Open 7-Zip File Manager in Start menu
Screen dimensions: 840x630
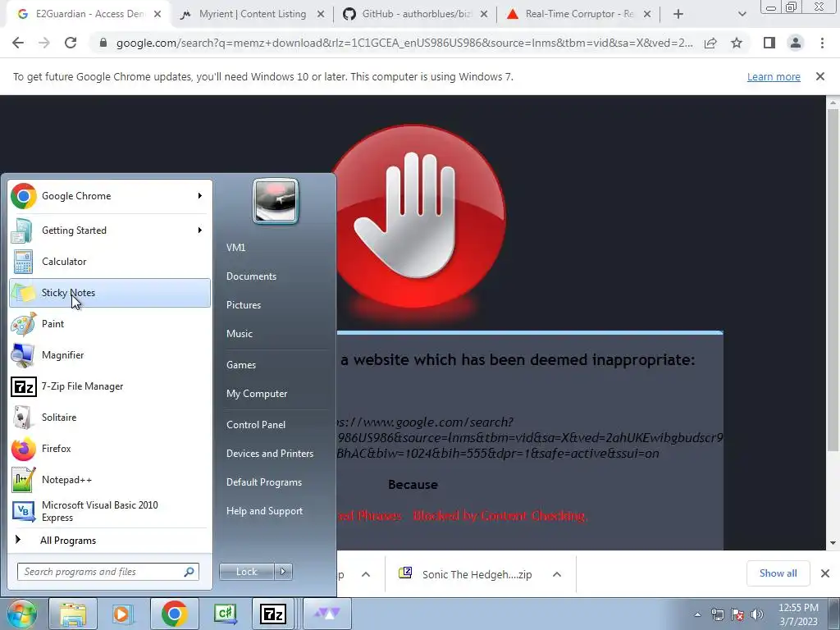[110, 386]
